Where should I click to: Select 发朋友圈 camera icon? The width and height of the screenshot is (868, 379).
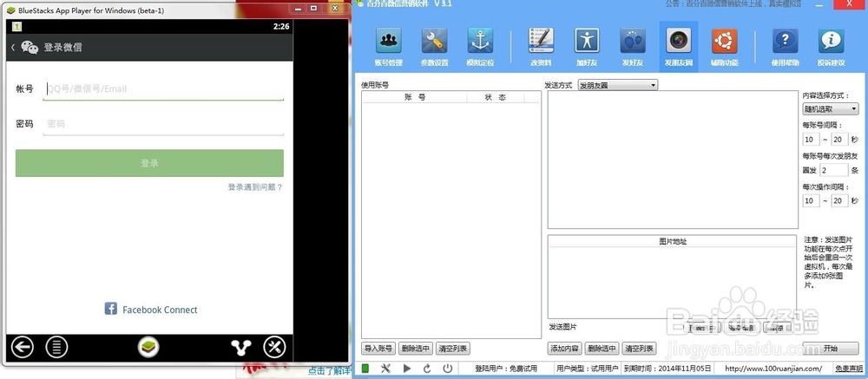[x=679, y=47]
